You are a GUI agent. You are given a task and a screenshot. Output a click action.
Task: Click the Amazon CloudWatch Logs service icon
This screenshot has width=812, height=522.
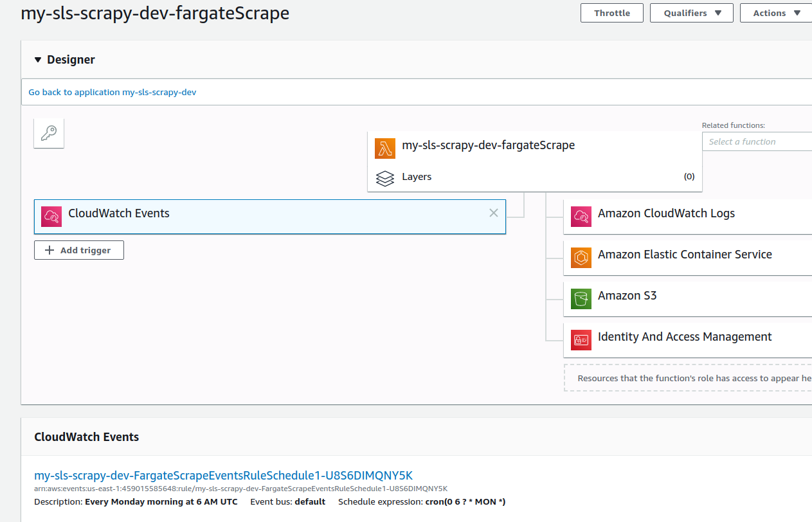point(581,217)
